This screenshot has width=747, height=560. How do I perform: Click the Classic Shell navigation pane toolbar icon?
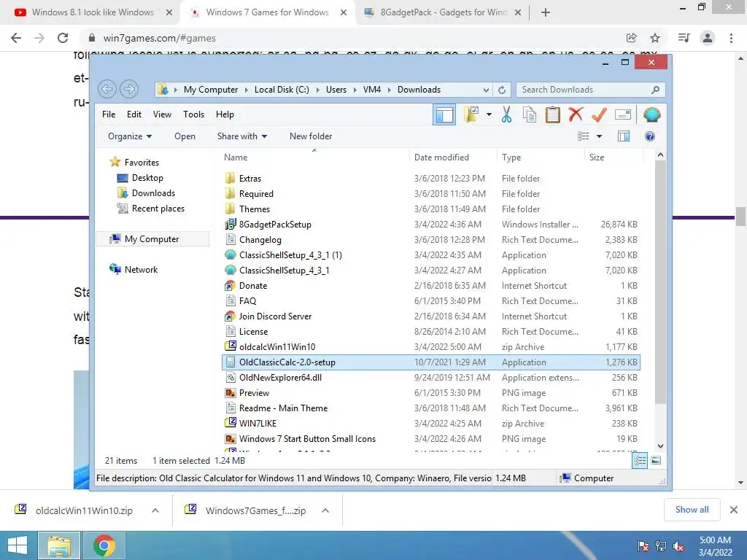(x=444, y=114)
